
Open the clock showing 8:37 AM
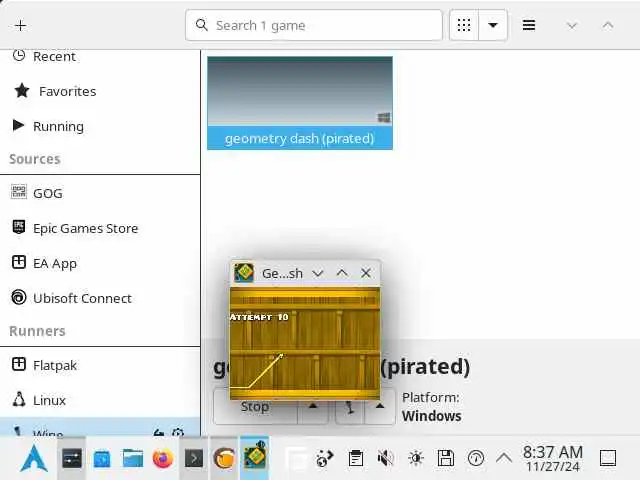[x=553, y=458]
